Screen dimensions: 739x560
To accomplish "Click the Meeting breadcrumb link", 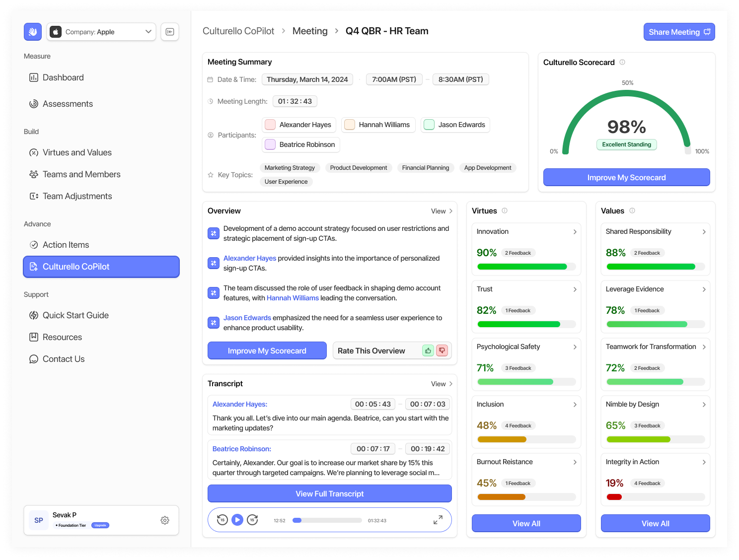I will click(310, 31).
